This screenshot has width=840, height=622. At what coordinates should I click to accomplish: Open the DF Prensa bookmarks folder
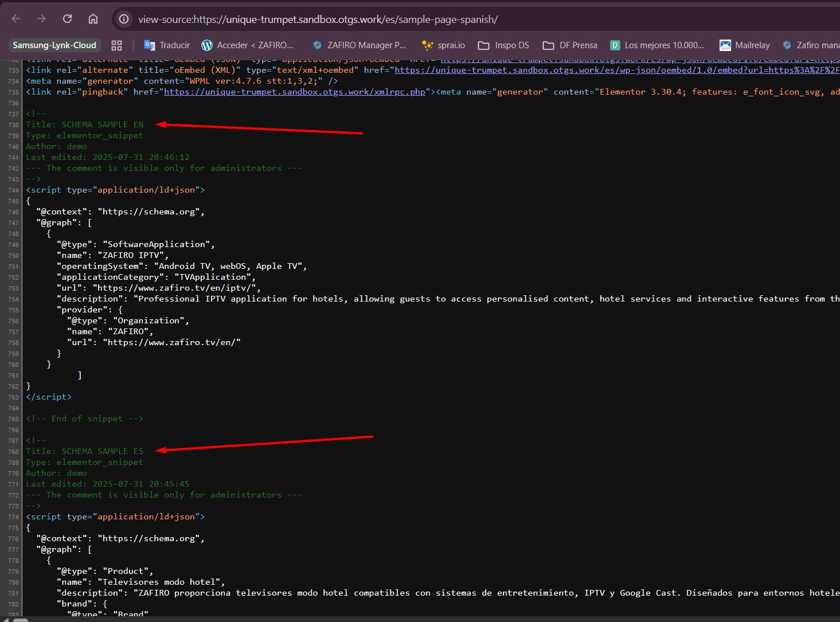pyautogui.click(x=570, y=45)
